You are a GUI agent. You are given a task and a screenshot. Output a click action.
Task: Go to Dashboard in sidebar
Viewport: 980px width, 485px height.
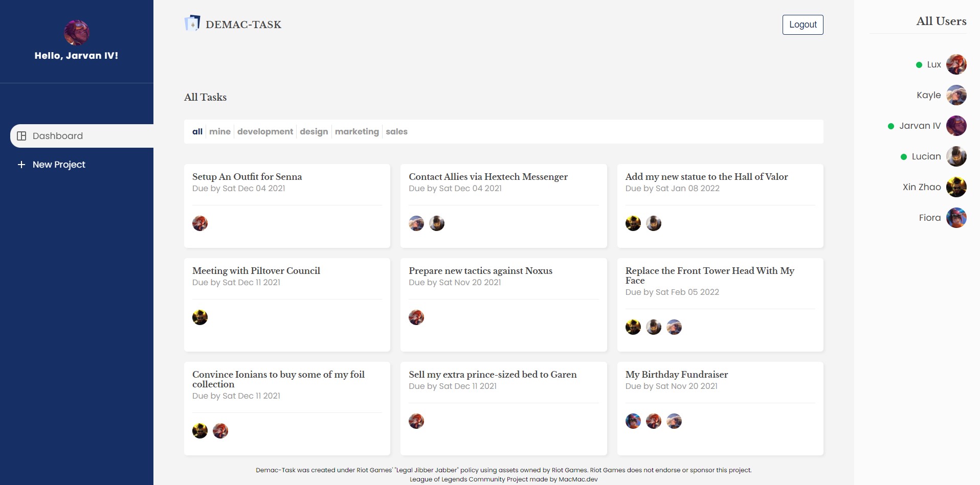coord(58,136)
